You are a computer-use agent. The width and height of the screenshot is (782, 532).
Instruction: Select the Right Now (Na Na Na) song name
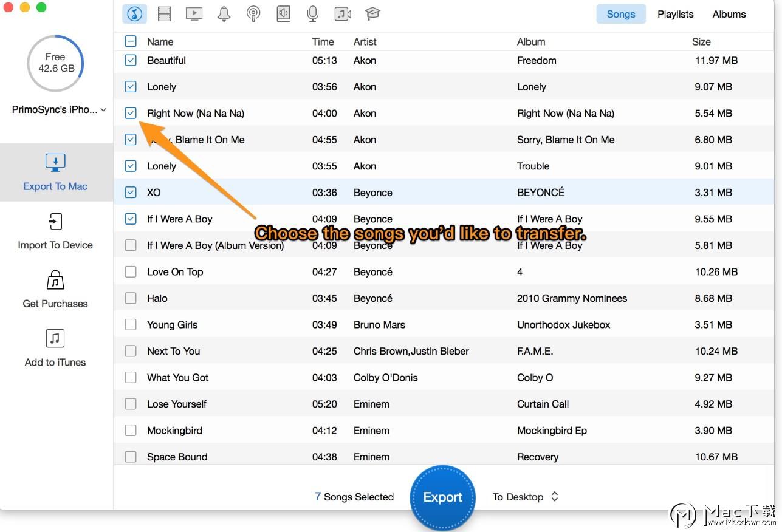click(x=196, y=114)
